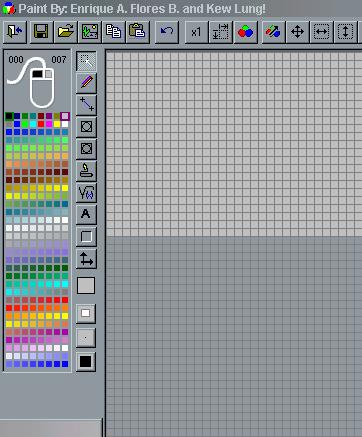Select the pencil drawing tool

click(86, 82)
